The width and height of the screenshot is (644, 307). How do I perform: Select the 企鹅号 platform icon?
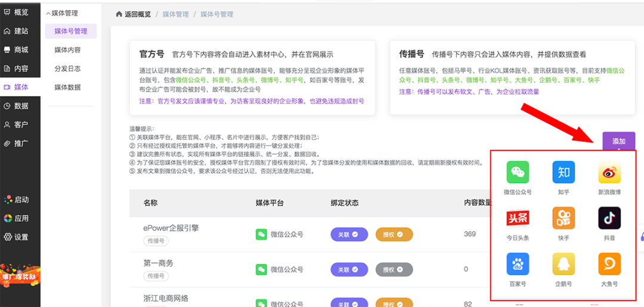tap(563, 264)
